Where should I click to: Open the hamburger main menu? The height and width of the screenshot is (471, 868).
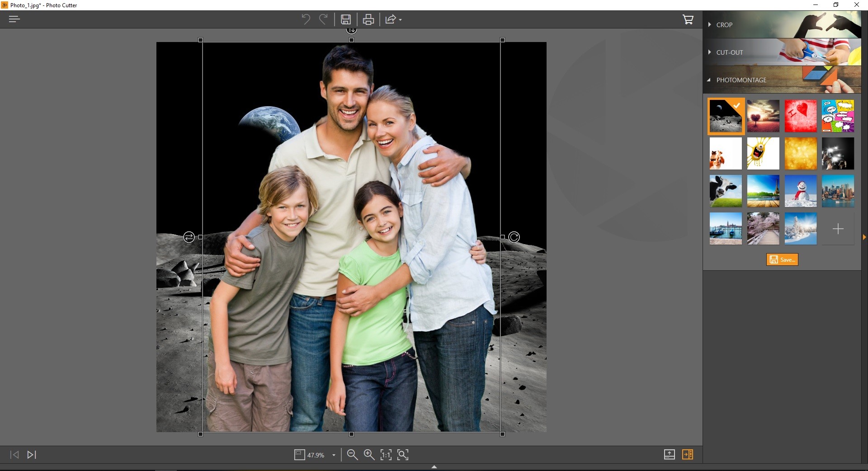tap(14, 19)
